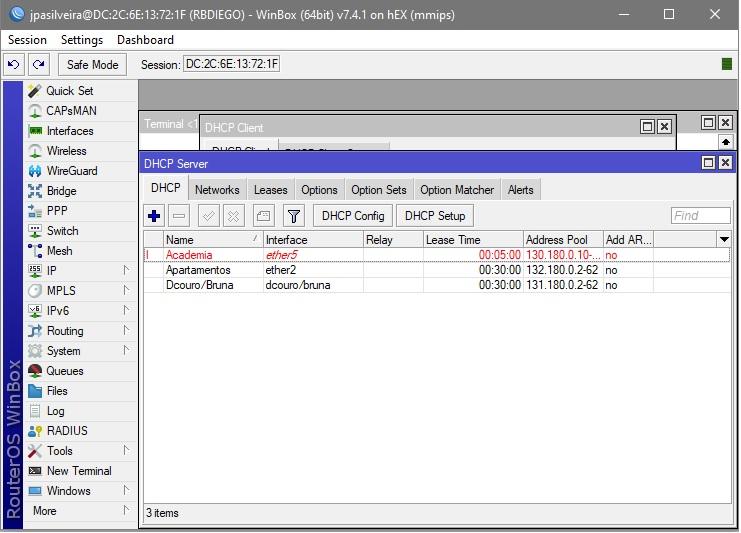This screenshot has width=741, height=533.
Task: Expand the Windows submenu
Action: tap(80, 490)
